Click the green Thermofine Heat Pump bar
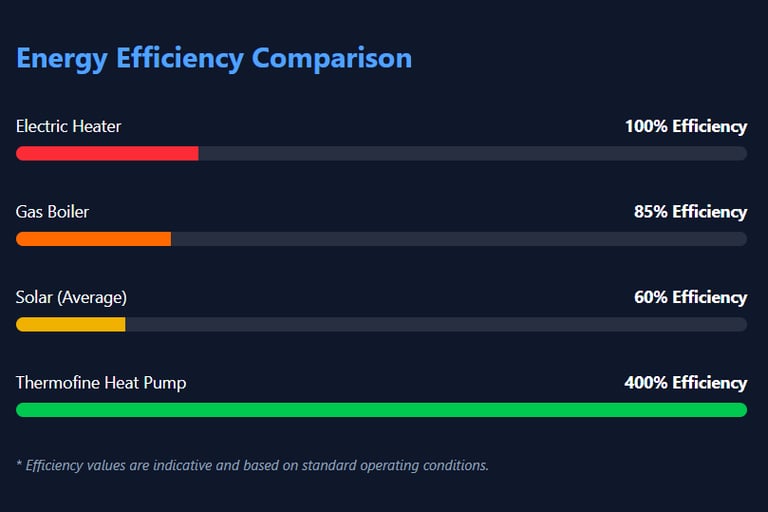The image size is (768, 512). click(x=381, y=410)
